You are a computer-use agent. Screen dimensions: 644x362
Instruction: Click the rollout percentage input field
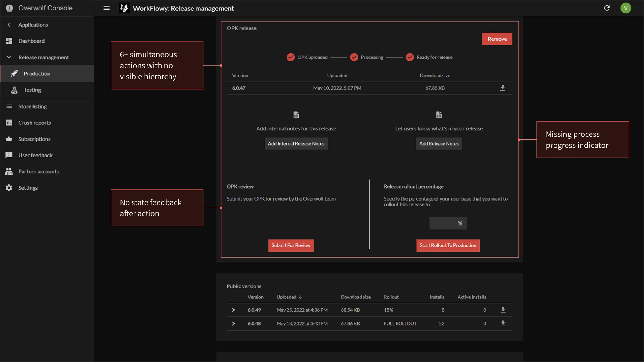[448, 223]
